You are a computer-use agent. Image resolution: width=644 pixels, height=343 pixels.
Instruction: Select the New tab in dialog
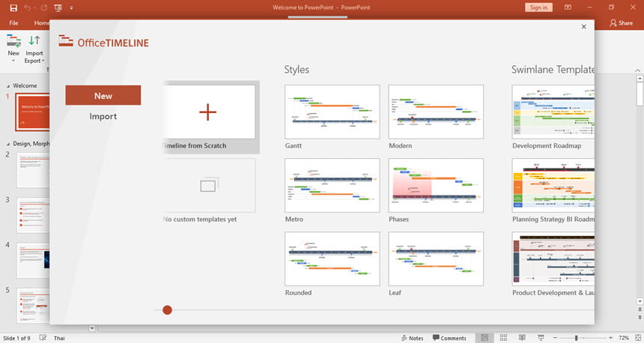(103, 95)
